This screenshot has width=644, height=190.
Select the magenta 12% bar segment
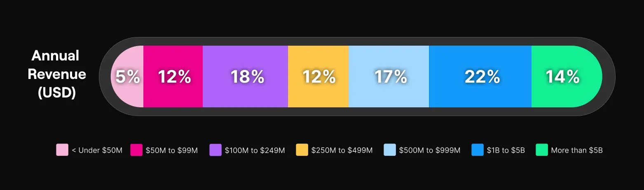(173, 76)
